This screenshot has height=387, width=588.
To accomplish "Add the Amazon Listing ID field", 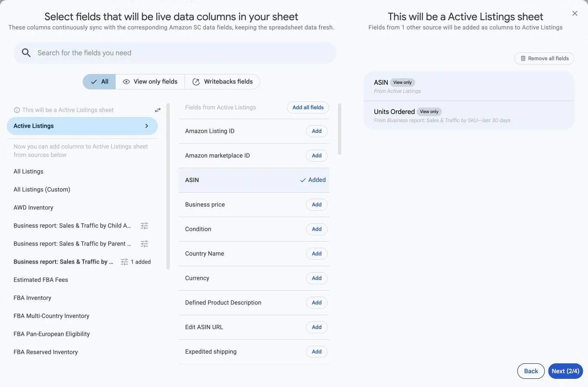I will pos(317,131).
